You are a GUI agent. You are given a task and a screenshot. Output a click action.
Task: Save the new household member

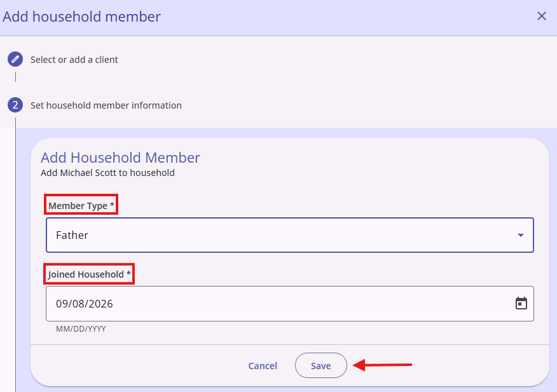click(320, 365)
